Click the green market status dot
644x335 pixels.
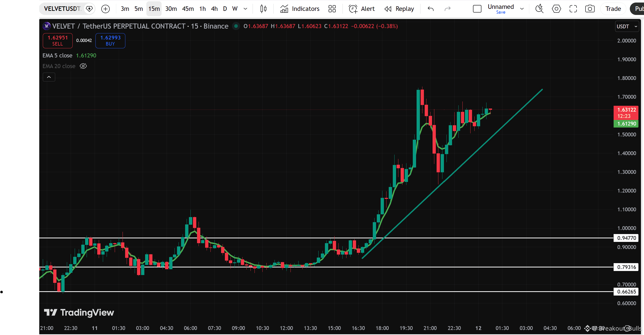click(x=236, y=26)
